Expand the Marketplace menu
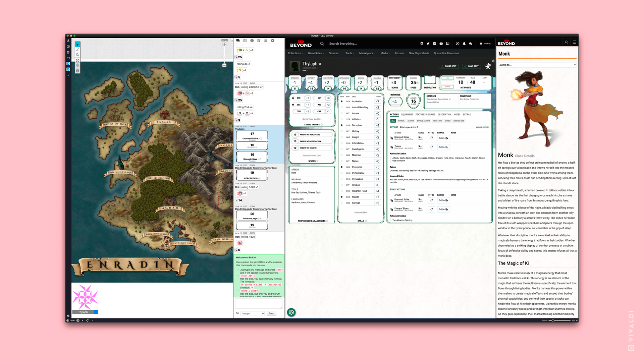The height and width of the screenshot is (362, 644). pos(367,53)
